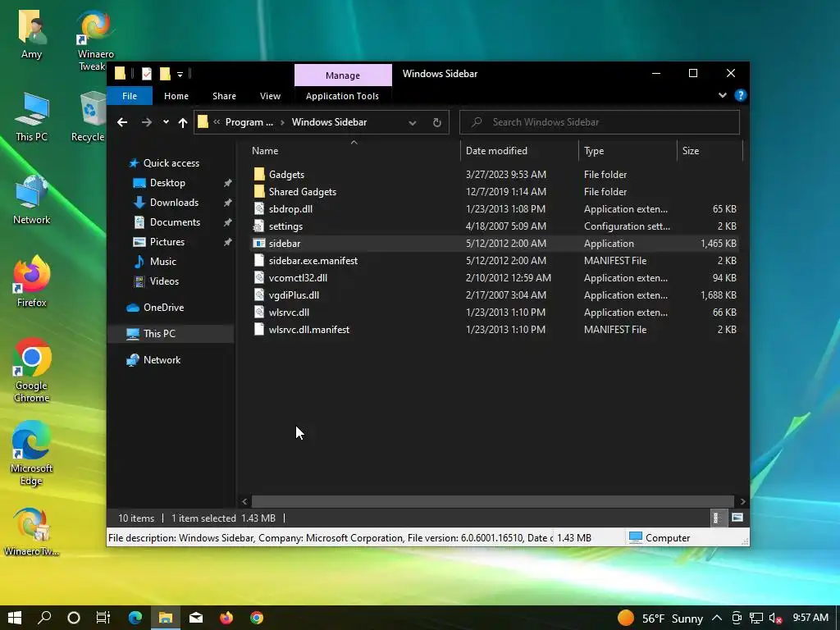Select vcomctl32.dll file
This screenshot has width=840, height=630.
(x=298, y=277)
